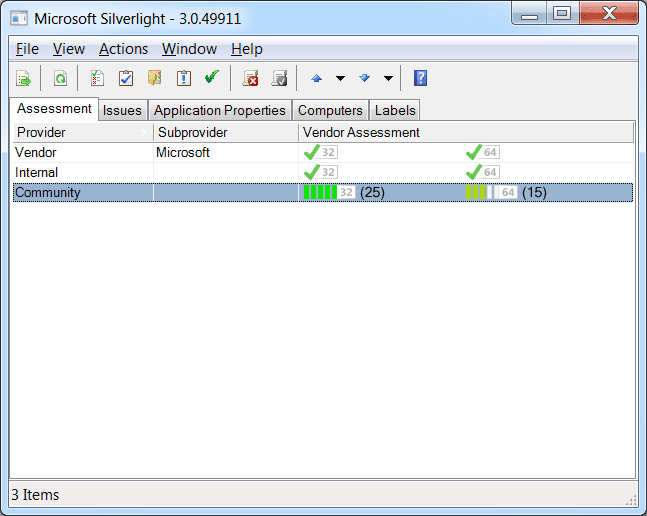Open the View menu

(x=69, y=49)
